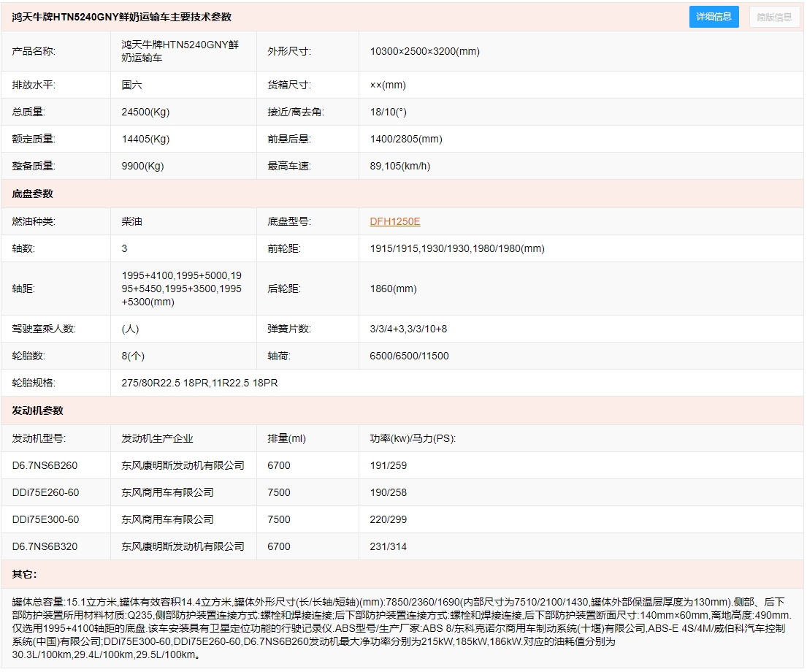Click the product name value 鸿天牛牌HTN5240GNY鲜奶运输车

click(180, 51)
